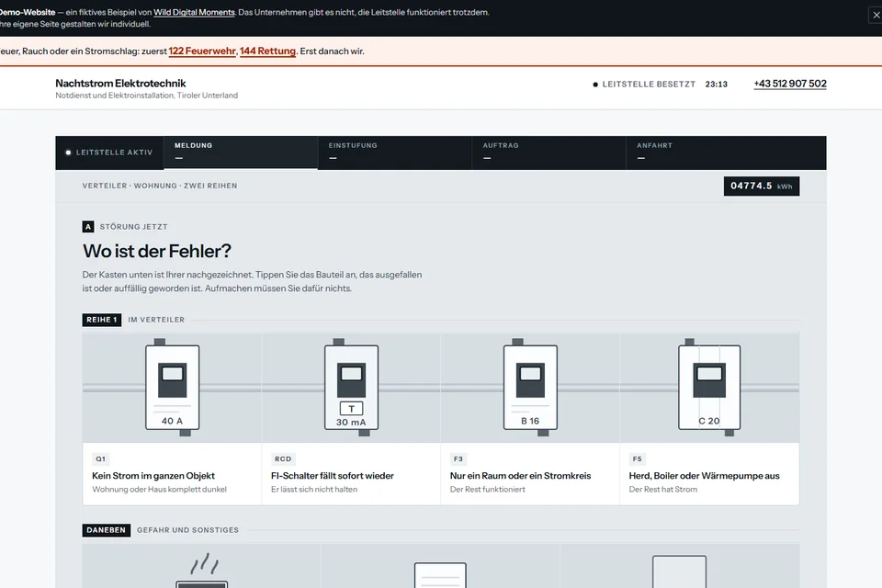Choose 'Kein Strom im ganzen Objekt' card
Viewport: 882px width, 588px height.
172,419
